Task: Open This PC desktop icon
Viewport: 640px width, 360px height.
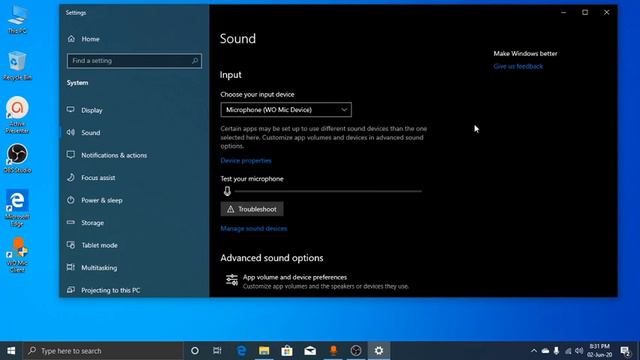Action: (x=17, y=19)
